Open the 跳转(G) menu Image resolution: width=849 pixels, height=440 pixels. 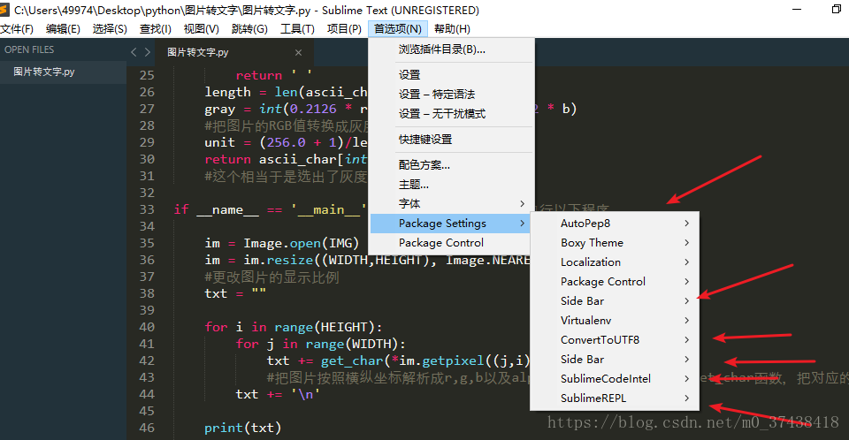(250, 29)
